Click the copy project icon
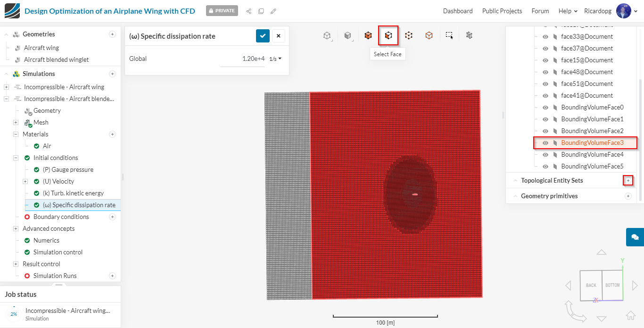The height and width of the screenshot is (328, 644). coord(261,11)
